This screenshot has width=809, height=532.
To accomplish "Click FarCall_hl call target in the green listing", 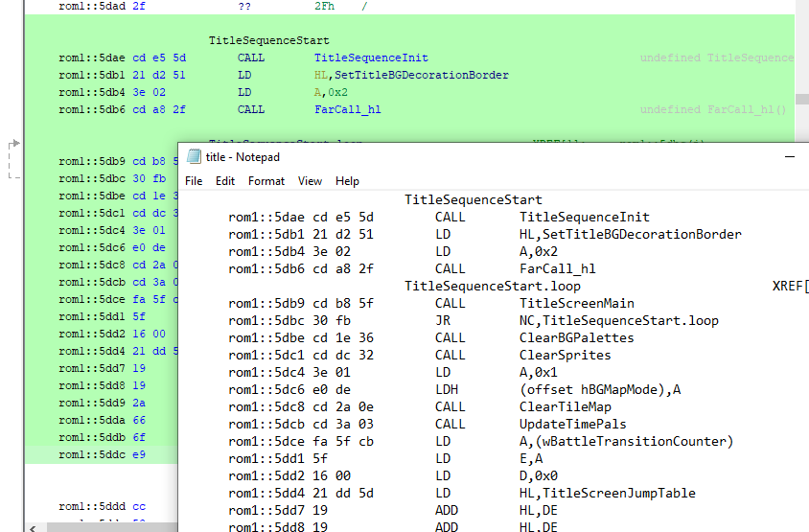I will [x=347, y=110].
